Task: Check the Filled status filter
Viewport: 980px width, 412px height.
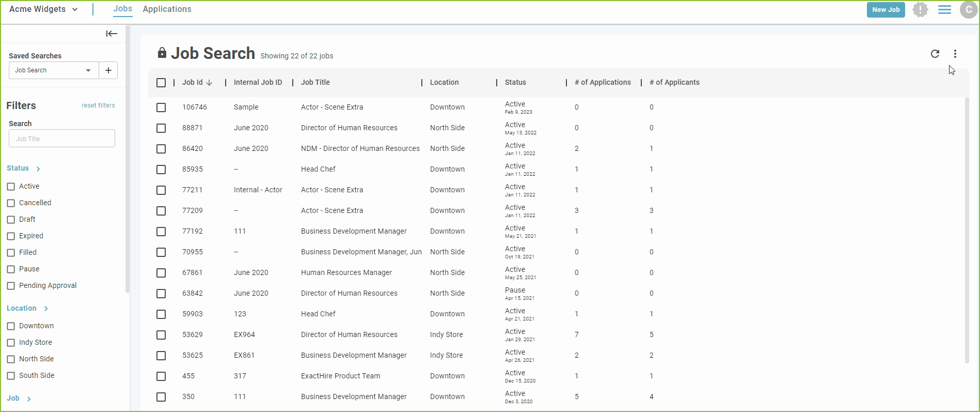Action: [11, 253]
